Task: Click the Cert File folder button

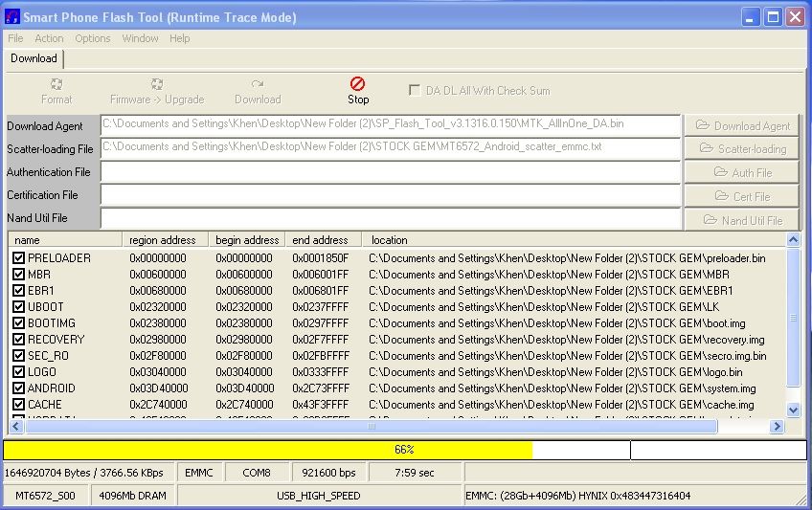Action: pos(743,196)
